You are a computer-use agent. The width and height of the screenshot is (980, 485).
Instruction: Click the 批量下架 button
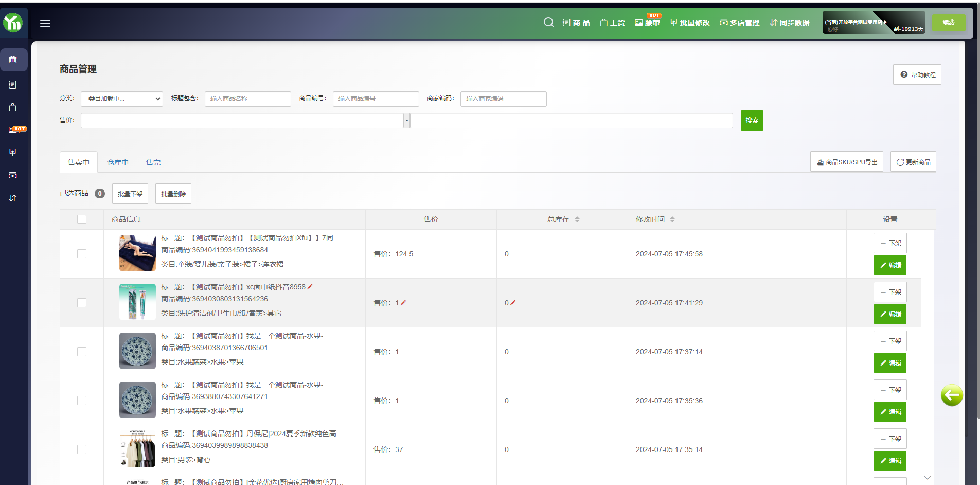coord(130,194)
